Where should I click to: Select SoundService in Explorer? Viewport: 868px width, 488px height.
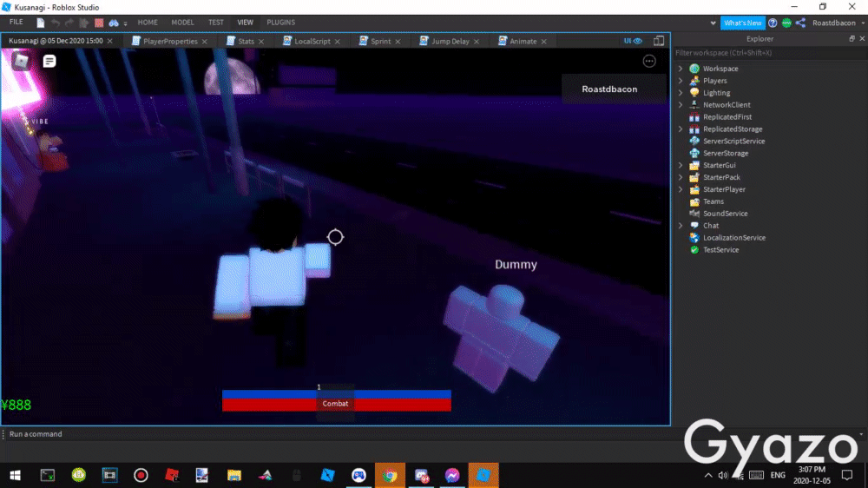coord(725,214)
